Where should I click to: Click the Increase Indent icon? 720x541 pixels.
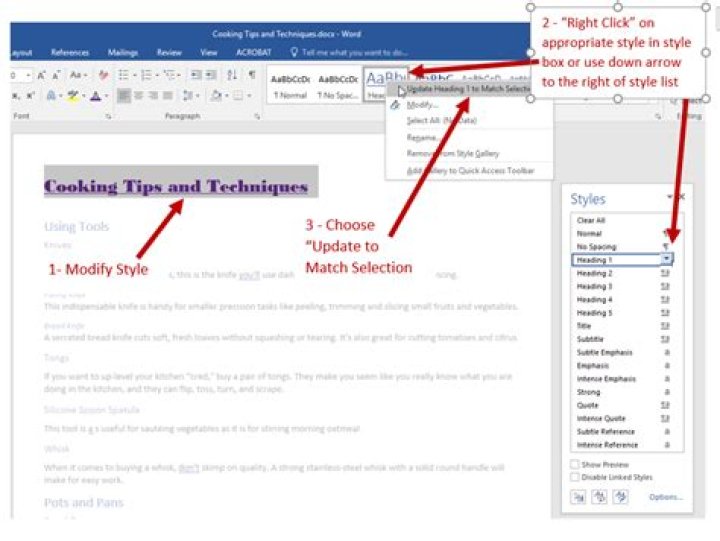pos(211,75)
